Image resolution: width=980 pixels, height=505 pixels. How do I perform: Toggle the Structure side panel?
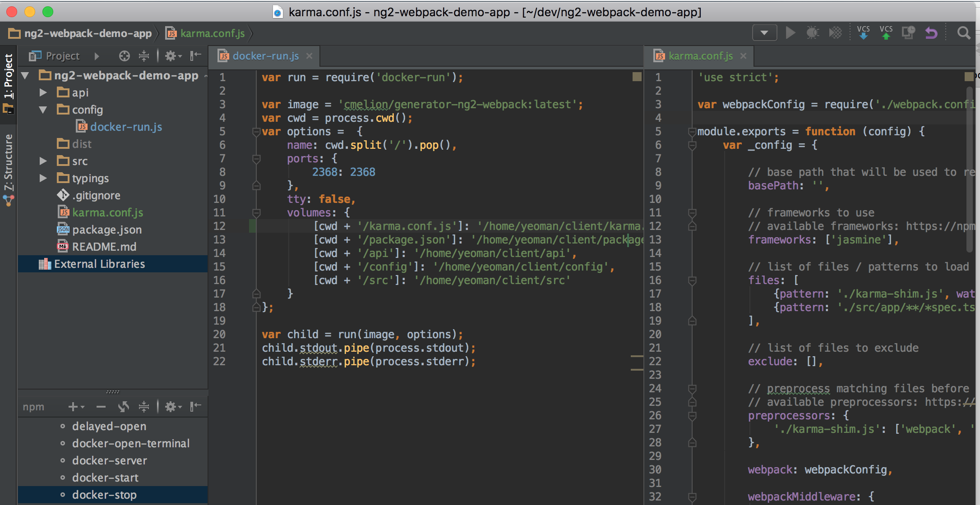(x=8, y=162)
